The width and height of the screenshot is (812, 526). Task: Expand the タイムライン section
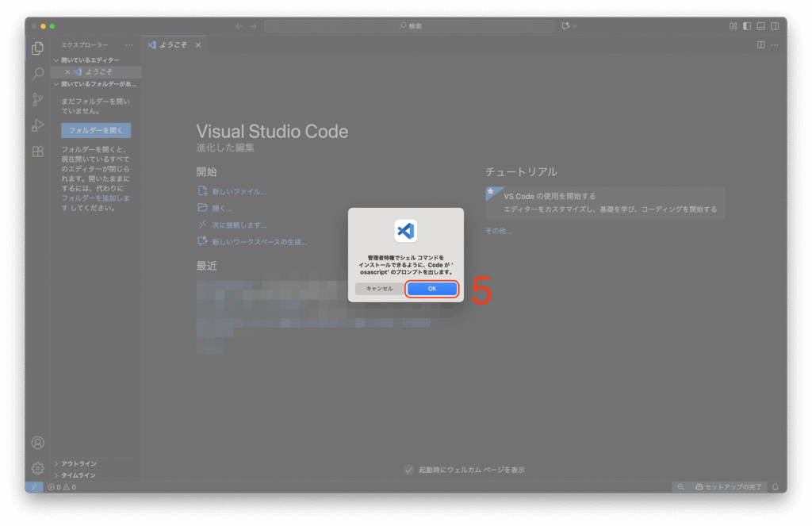pyautogui.click(x=78, y=475)
